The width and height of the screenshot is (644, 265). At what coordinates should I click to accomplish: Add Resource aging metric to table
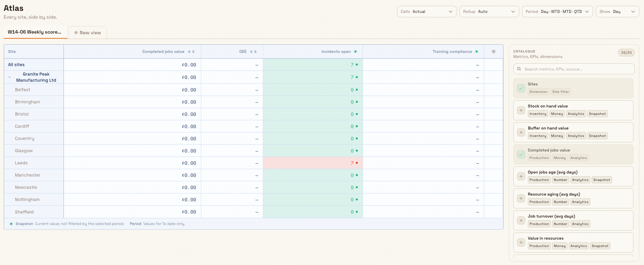pyautogui.click(x=521, y=199)
